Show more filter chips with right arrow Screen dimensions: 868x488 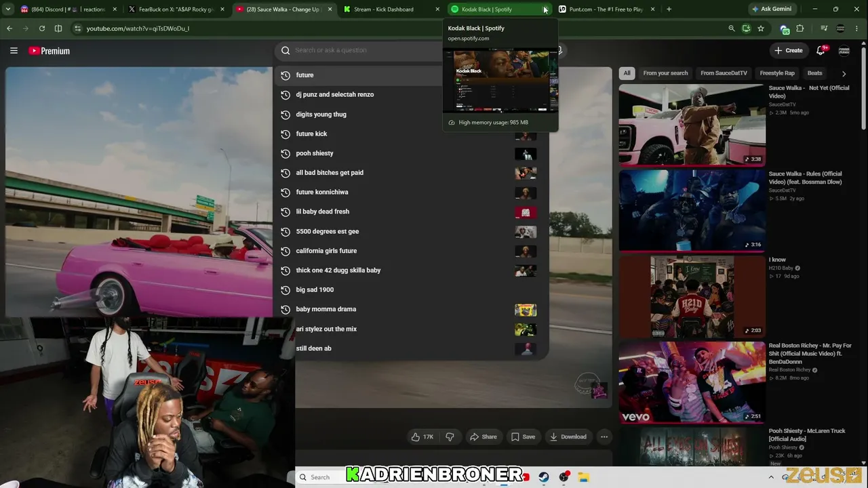pos(844,73)
